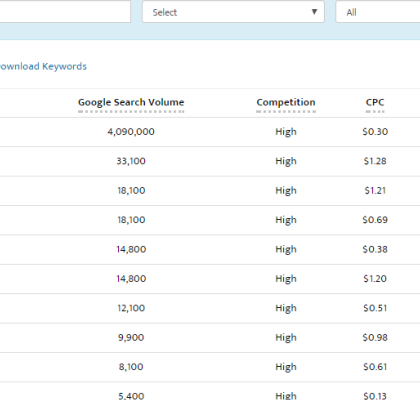Select the 5,400 search volume cell
Screen dimensions: 420x400
(131, 396)
